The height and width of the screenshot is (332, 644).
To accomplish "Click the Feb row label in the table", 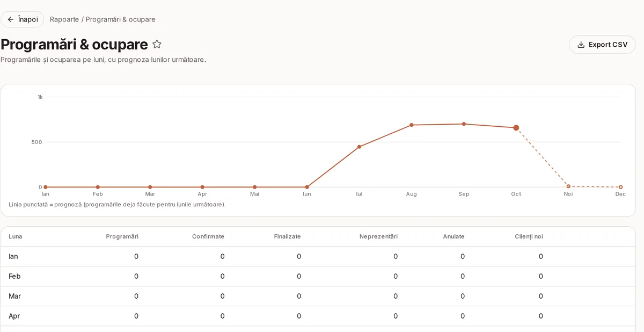I will (14, 276).
